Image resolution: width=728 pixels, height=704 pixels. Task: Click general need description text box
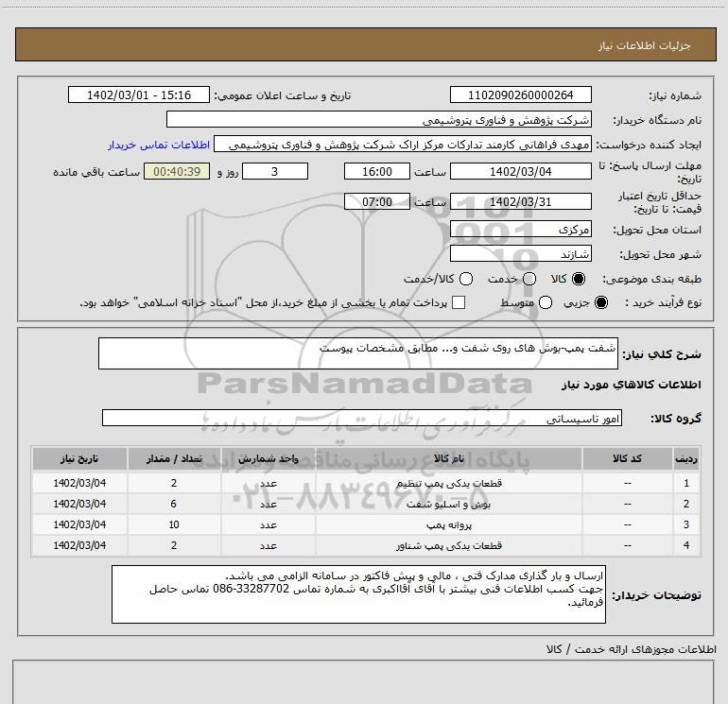358,353
